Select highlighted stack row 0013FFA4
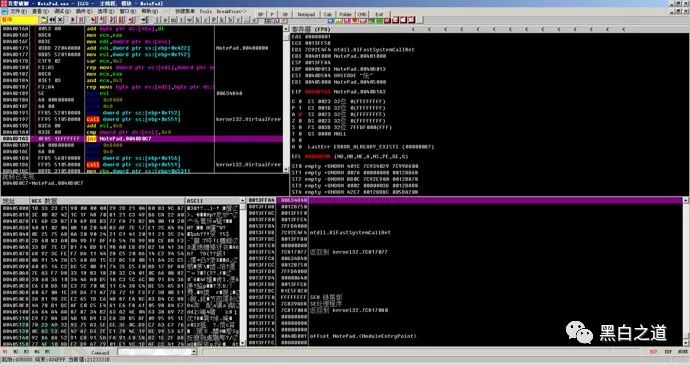The height and width of the screenshot is (365, 690). [x=465, y=200]
